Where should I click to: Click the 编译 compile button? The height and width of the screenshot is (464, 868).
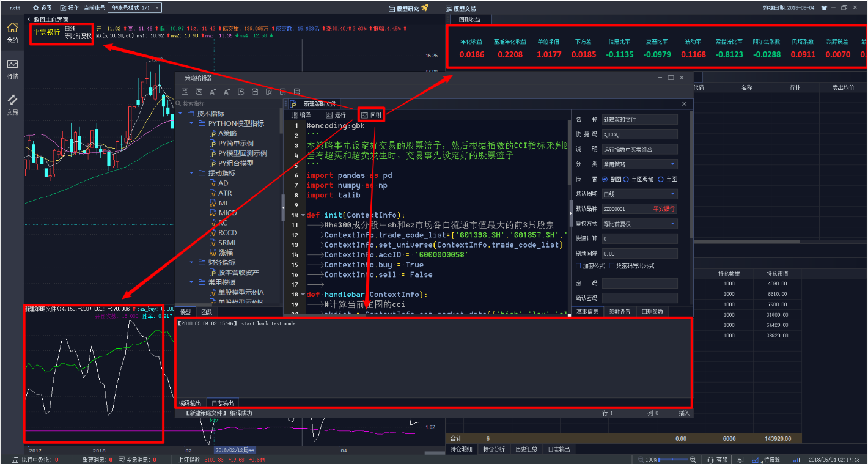point(301,115)
